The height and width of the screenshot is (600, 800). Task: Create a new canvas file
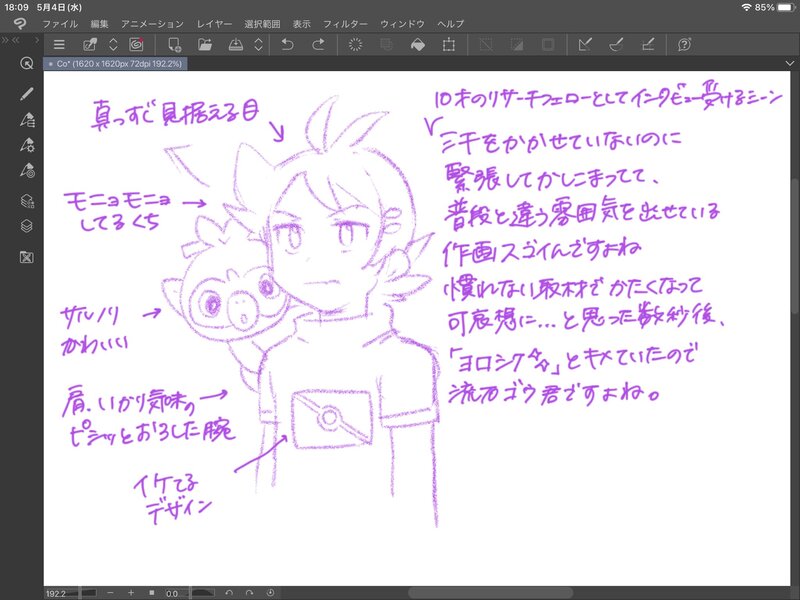pos(174,45)
